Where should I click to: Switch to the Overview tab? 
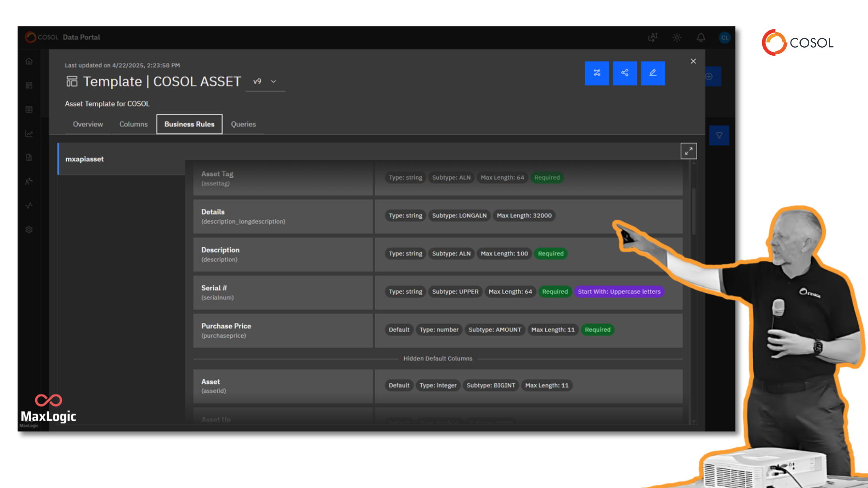[x=88, y=124]
